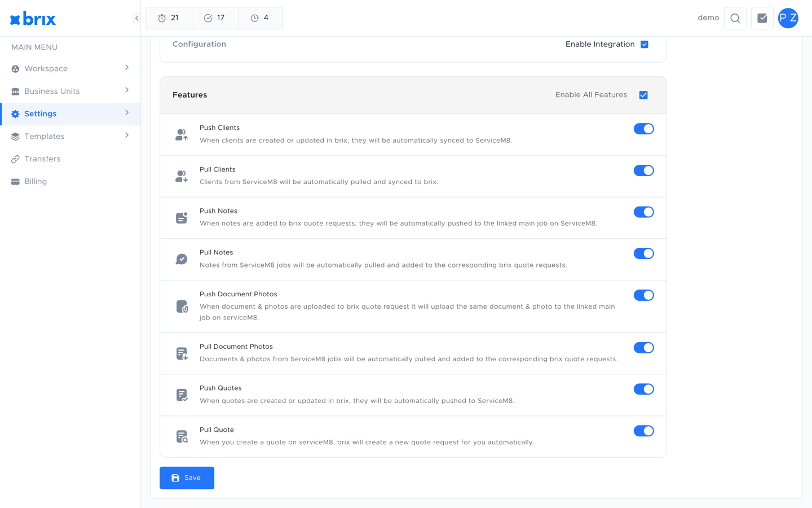Uncheck the Enable All Features checkbox
Image resolution: width=812 pixels, height=508 pixels.
click(643, 95)
